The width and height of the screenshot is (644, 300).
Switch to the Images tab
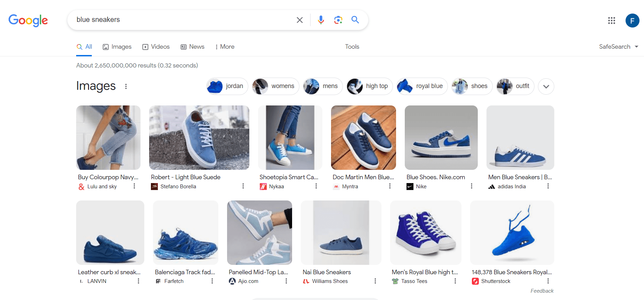(x=117, y=47)
